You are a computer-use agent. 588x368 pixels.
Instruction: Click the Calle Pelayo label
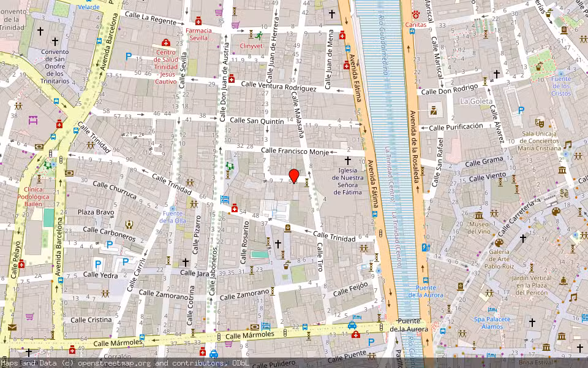(x=16, y=260)
